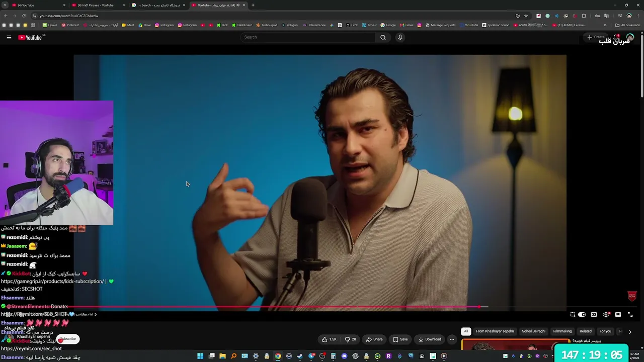
Task: Open Chrome from the Windows taskbar
Action: coord(278,356)
